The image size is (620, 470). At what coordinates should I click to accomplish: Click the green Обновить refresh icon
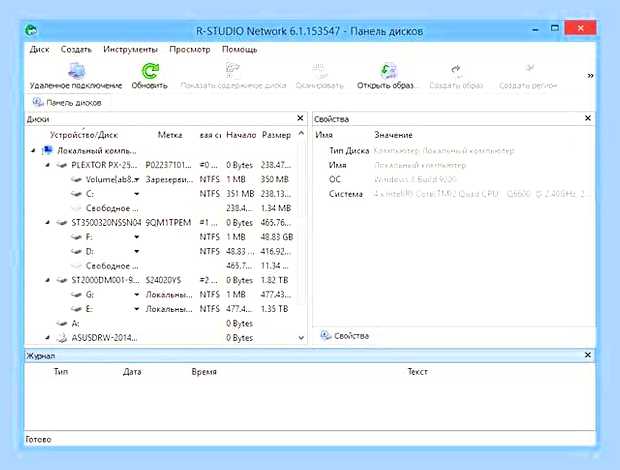150,71
